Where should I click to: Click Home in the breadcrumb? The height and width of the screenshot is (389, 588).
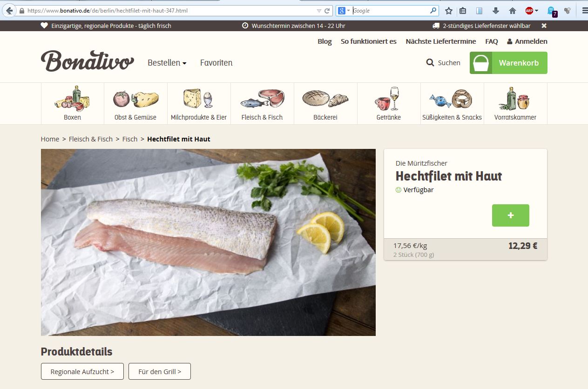(x=50, y=139)
